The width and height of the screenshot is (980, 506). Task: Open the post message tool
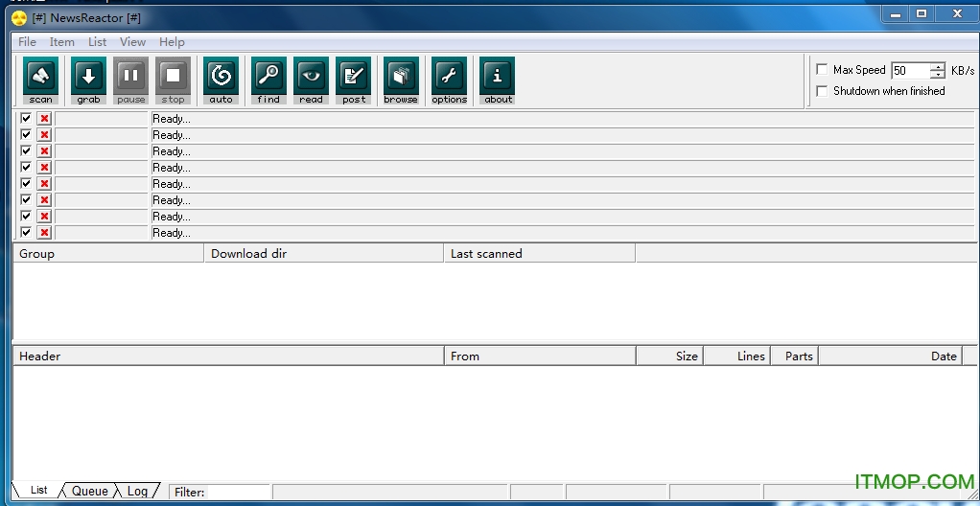(x=353, y=80)
